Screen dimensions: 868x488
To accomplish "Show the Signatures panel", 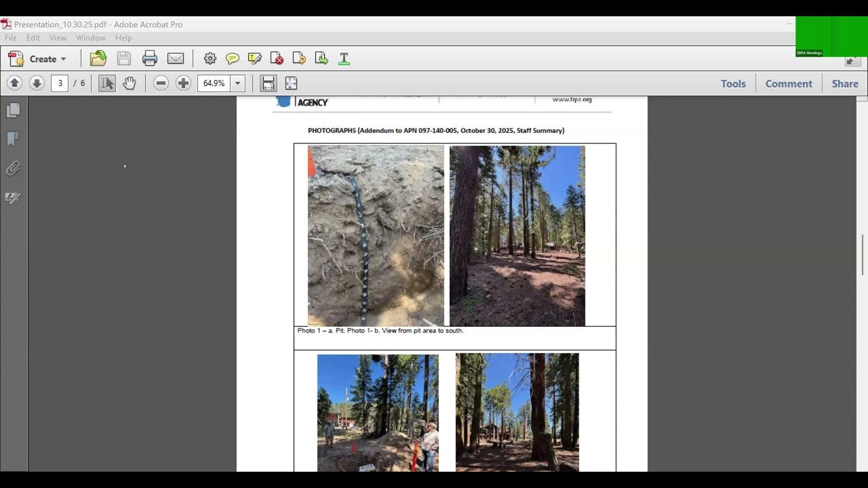I will click(13, 198).
